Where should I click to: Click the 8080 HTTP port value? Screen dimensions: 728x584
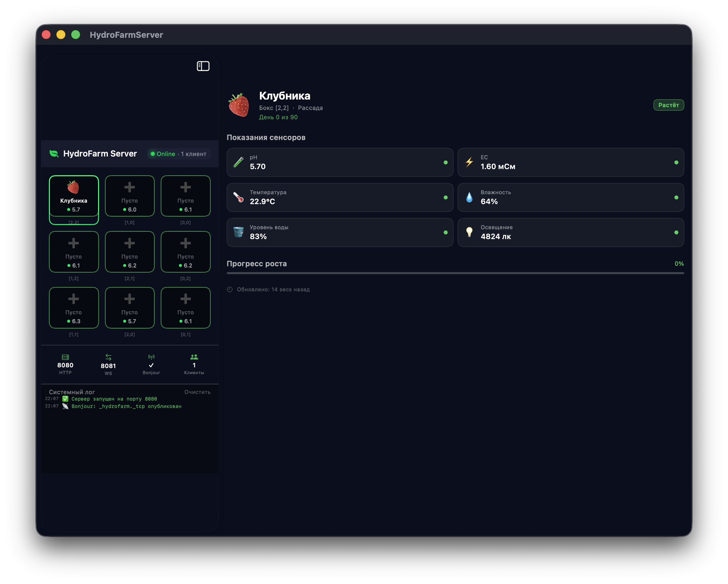65,365
